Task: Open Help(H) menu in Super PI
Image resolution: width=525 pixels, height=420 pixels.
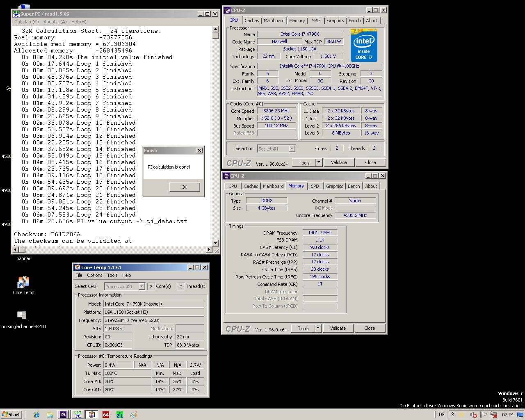Action: tap(79, 22)
